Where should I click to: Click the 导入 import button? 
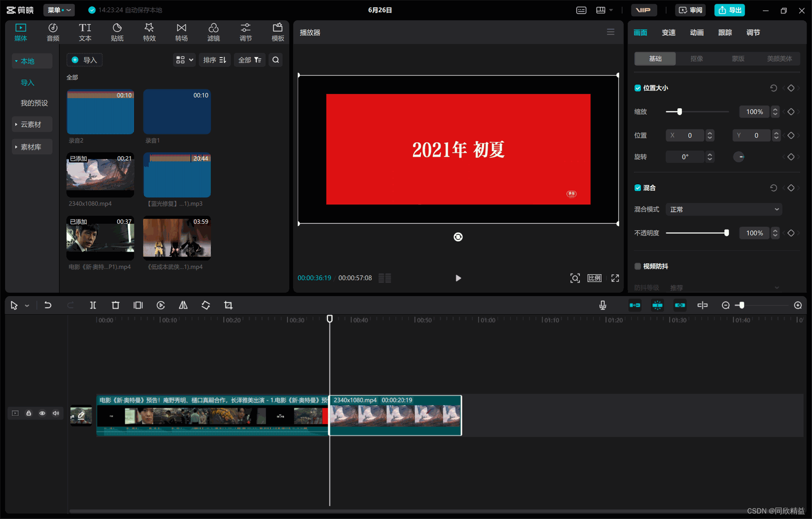click(85, 60)
